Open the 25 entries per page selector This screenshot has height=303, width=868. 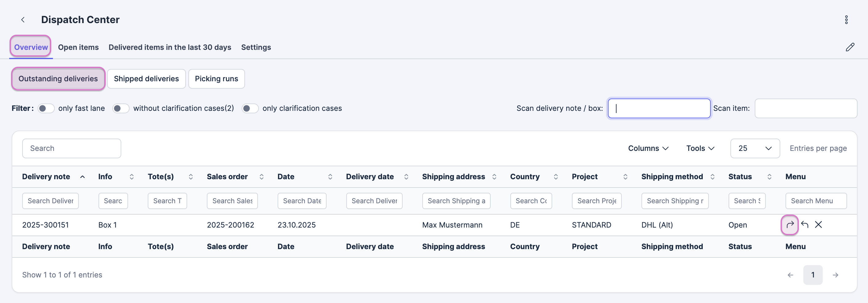(755, 148)
